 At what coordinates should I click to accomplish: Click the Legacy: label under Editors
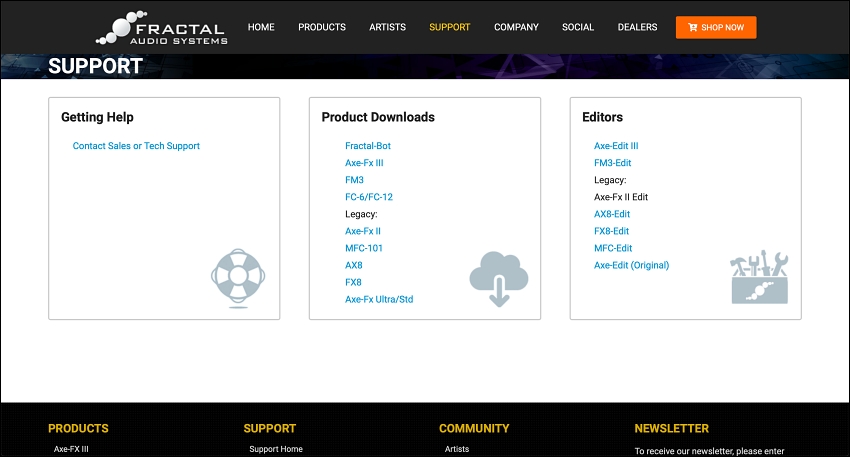pyautogui.click(x=610, y=180)
